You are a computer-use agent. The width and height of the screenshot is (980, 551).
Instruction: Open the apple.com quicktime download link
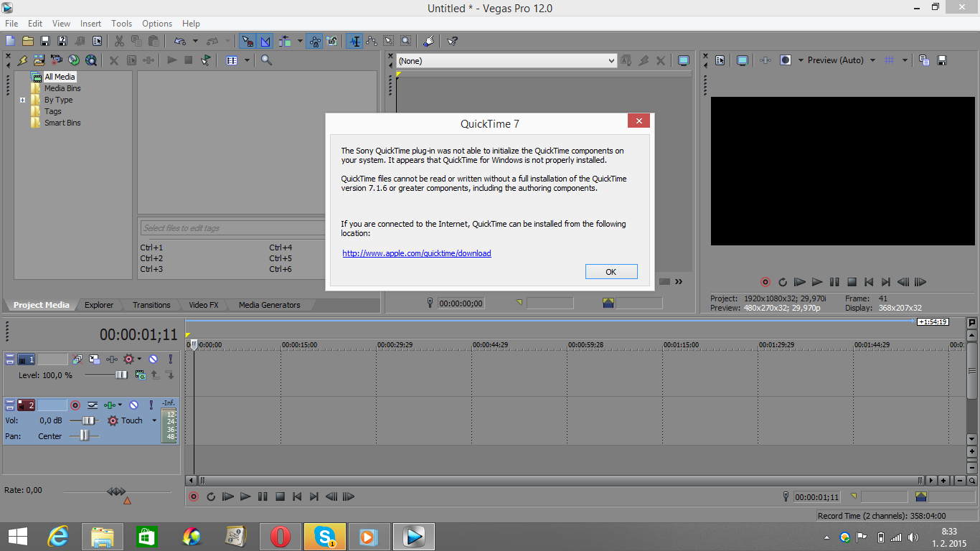(416, 253)
